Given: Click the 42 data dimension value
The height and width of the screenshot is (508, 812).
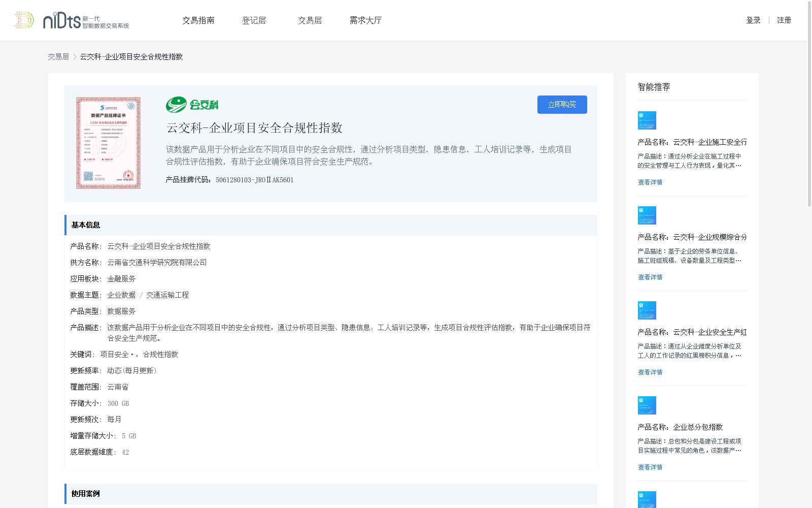Looking at the screenshot, I should [125, 452].
